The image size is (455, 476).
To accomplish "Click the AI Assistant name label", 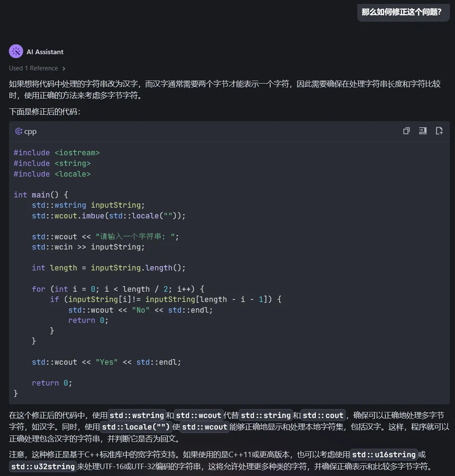I will [x=45, y=52].
